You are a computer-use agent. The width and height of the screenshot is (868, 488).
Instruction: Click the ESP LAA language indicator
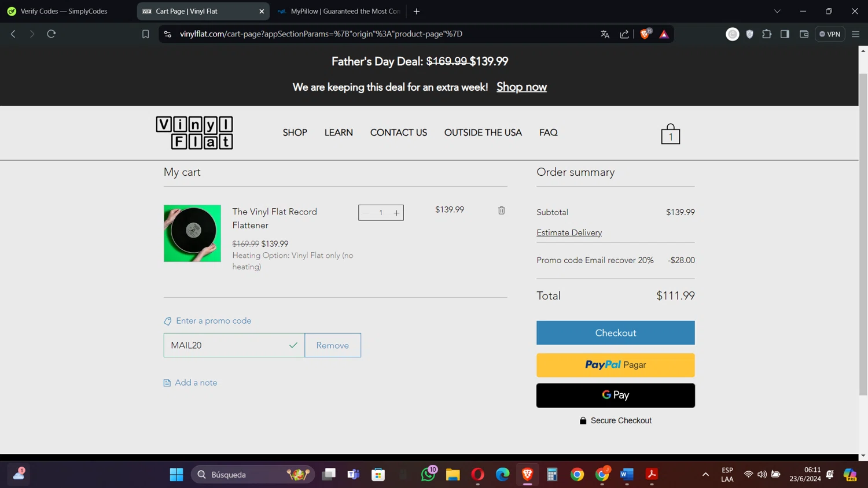(727, 475)
